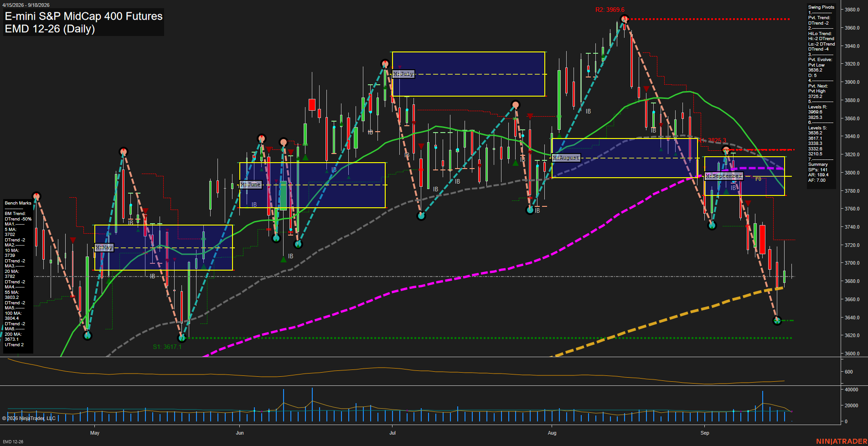This screenshot has height=446, width=868.
Task: Click the NINJATRADER logo
Action: click(842, 441)
